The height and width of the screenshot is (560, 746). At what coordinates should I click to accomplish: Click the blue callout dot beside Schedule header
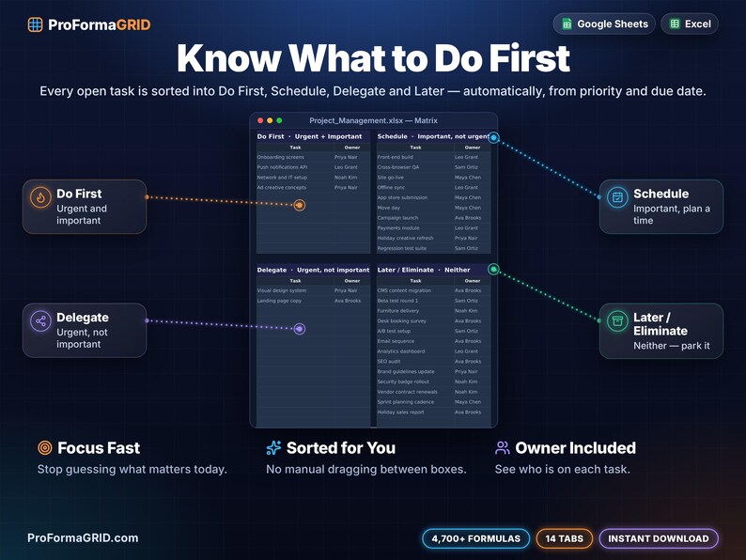(494, 137)
